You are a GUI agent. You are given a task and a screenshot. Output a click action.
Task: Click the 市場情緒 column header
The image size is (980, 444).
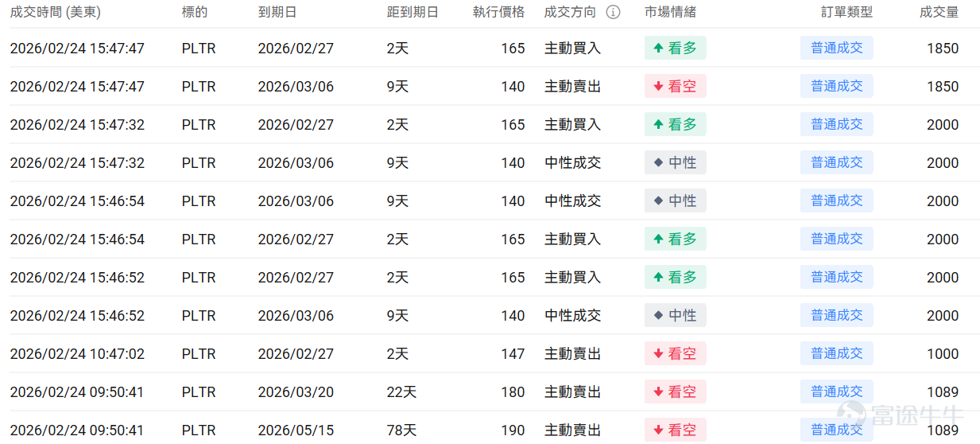(670, 12)
